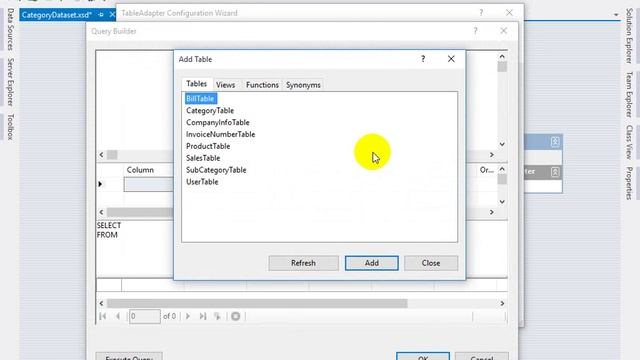This screenshot has width=640, height=360.
Task: Click the current row indicator arrow in grid
Action: (x=100, y=184)
